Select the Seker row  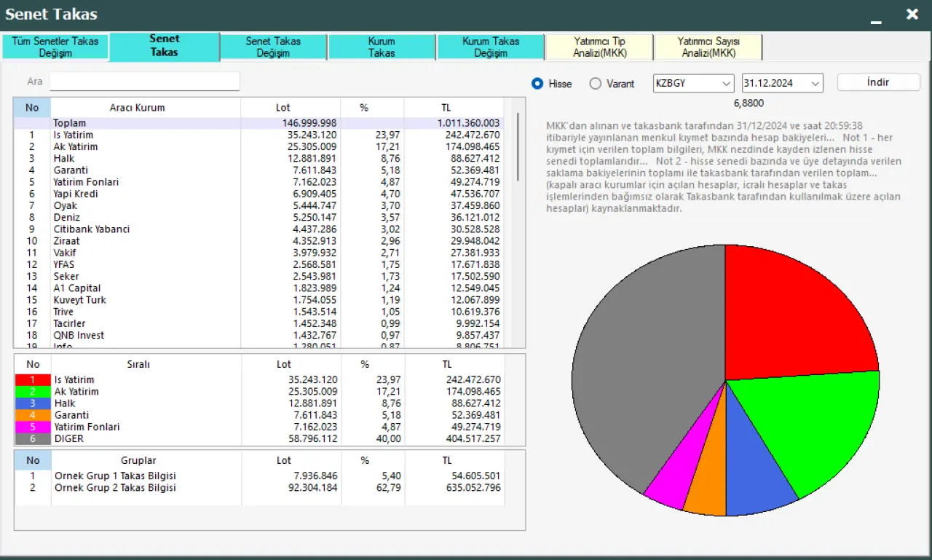click(x=258, y=276)
